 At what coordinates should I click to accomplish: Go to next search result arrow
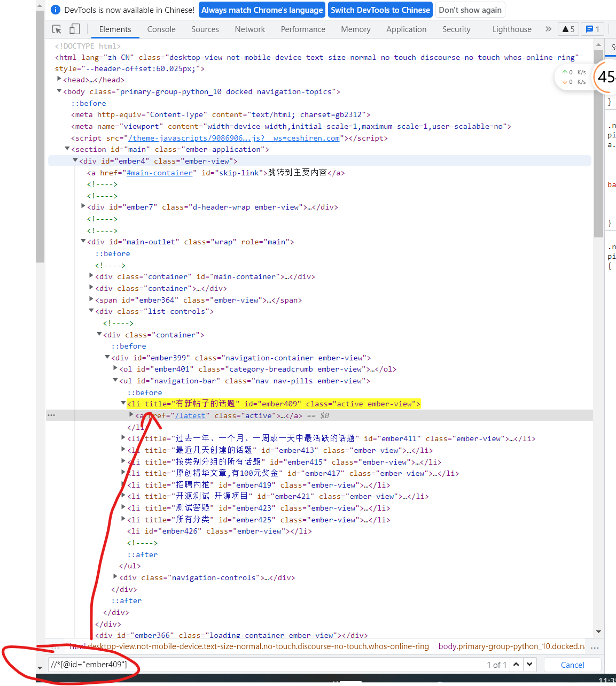[x=529, y=664]
